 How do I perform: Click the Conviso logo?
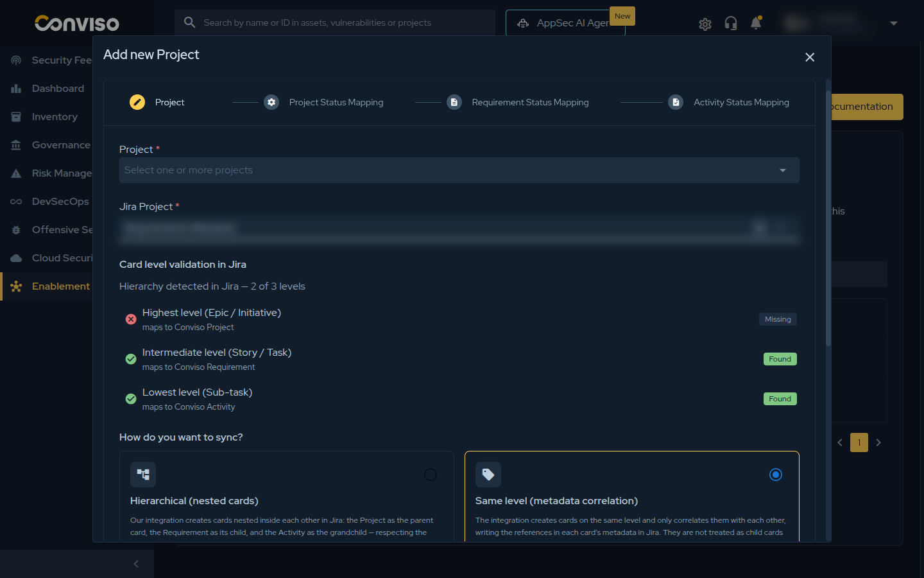pyautogui.click(x=77, y=23)
